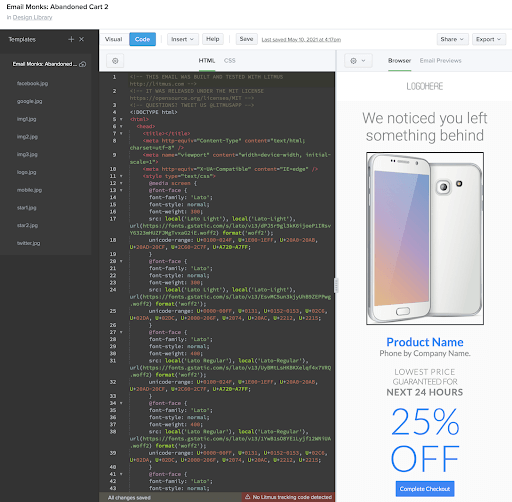Click the 25% OFF text in preview
The width and height of the screenshot is (512, 502).
[425, 440]
